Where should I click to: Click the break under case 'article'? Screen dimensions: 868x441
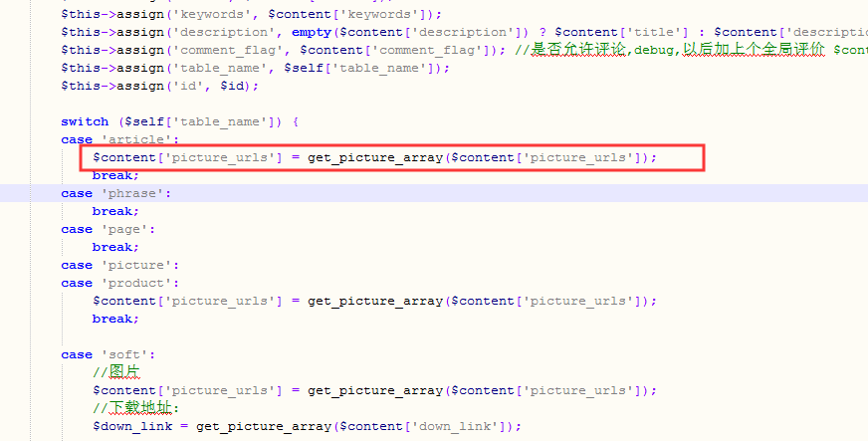[x=115, y=175]
